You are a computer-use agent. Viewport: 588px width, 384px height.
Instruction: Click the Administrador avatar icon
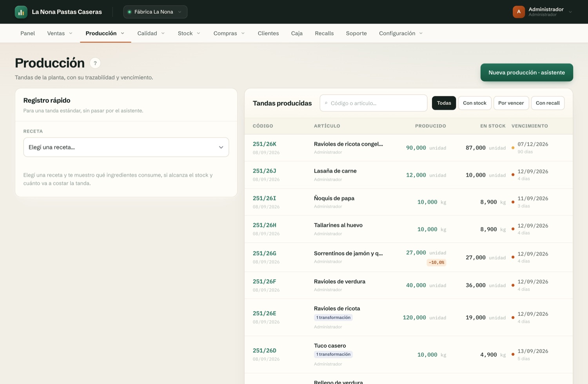click(519, 12)
